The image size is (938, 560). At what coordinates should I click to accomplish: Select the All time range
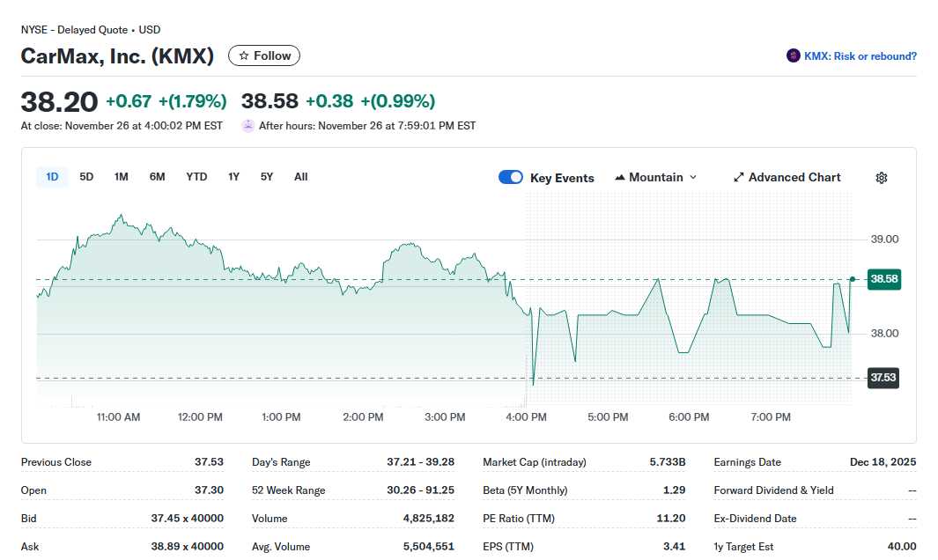(x=301, y=177)
